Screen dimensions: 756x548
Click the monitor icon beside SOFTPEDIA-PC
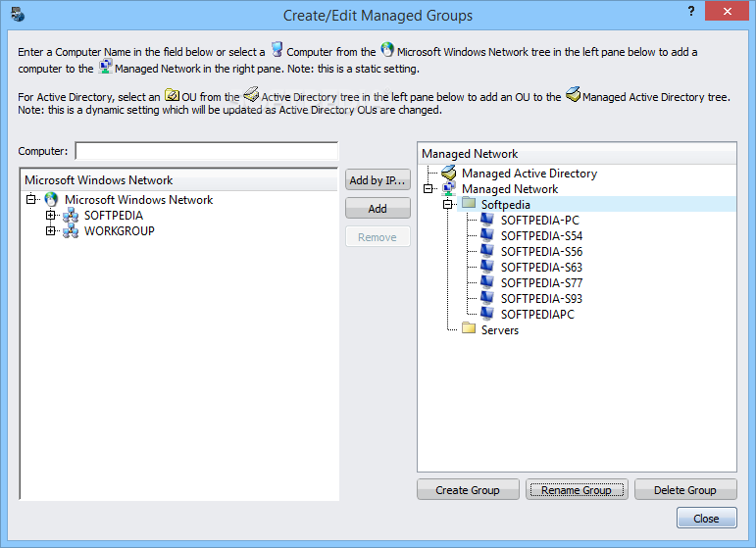click(487, 220)
